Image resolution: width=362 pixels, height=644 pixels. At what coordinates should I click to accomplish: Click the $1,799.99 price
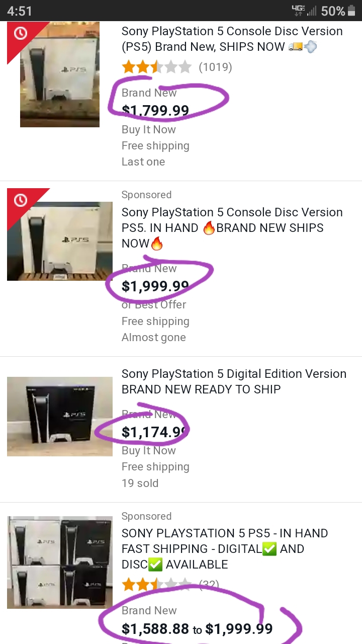pyautogui.click(x=155, y=110)
